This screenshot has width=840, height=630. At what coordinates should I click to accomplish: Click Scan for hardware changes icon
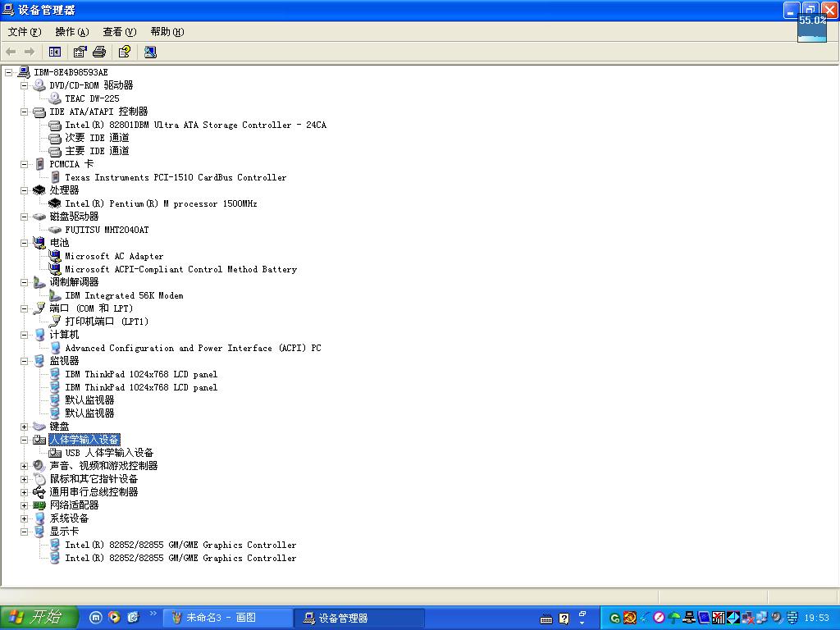tap(150, 52)
